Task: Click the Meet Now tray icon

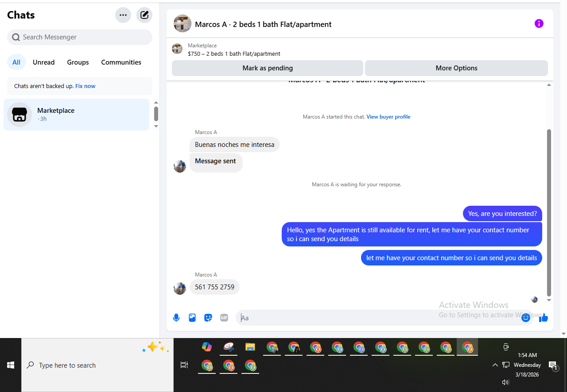Action: click(x=506, y=347)
